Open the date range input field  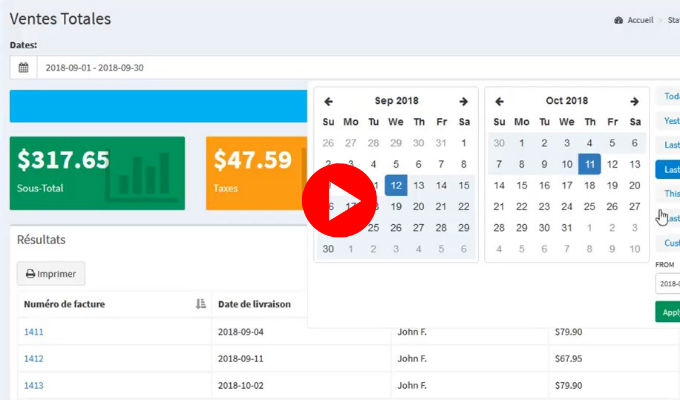[358, 68]
